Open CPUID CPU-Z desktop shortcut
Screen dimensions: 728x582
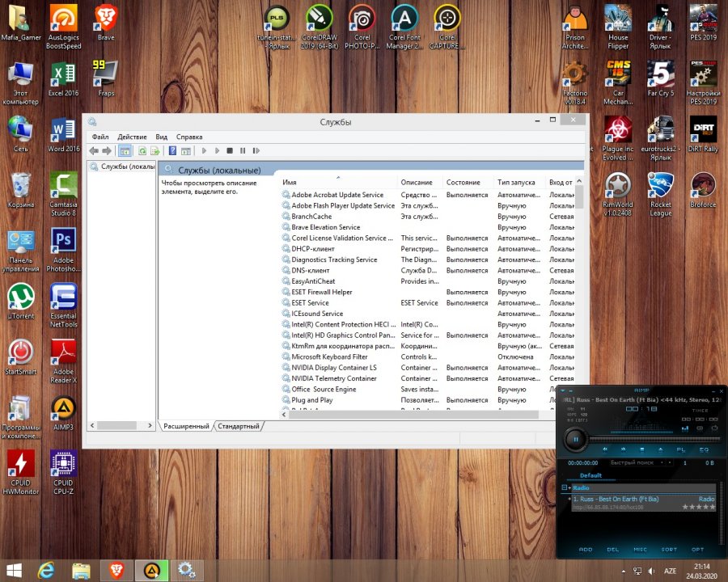[63, 464]
